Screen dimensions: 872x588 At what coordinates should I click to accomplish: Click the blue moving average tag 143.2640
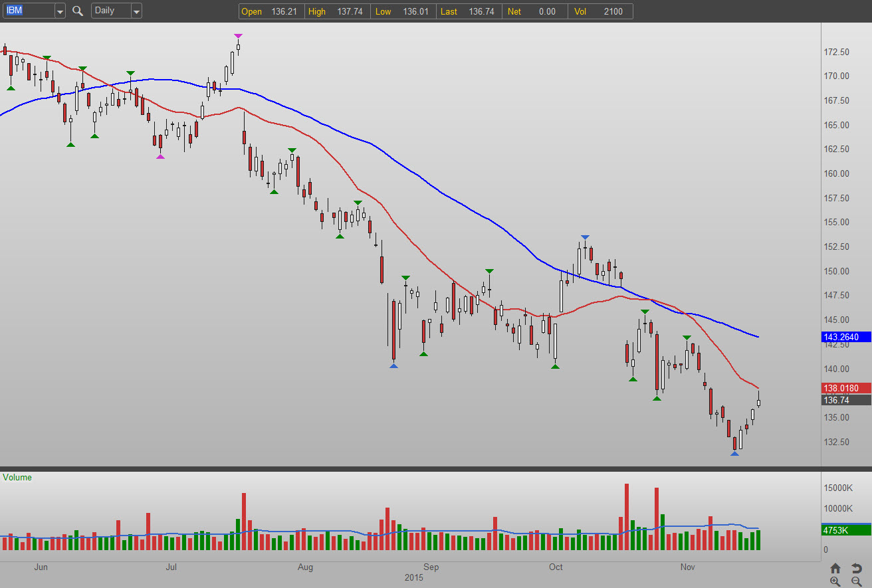click(x=846, y=337)
